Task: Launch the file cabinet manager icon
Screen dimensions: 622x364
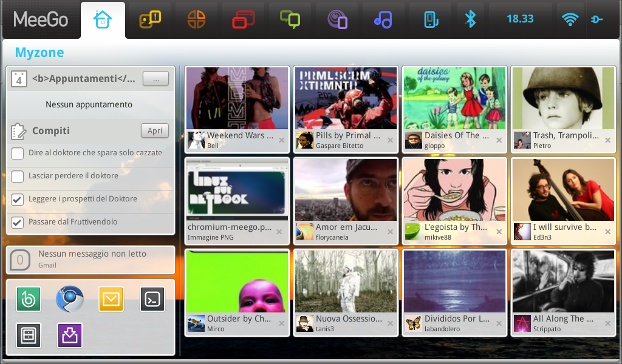Action: 29,336
